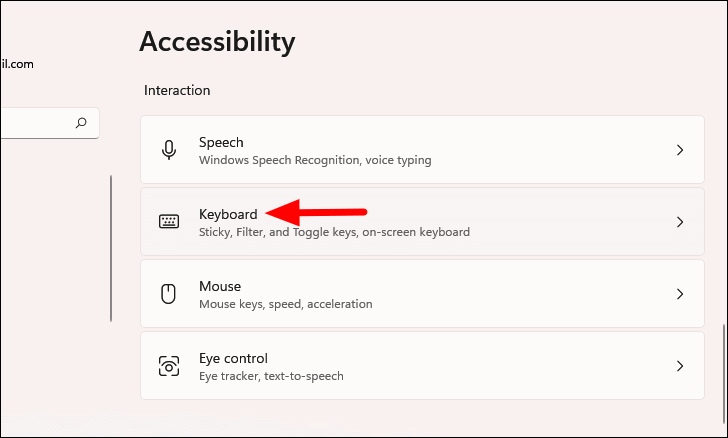Viewport: 728px width, 438px height.
Task: Click "Sticky, Filter, and Toggle keys" description text
Action: tap(334, 232)
